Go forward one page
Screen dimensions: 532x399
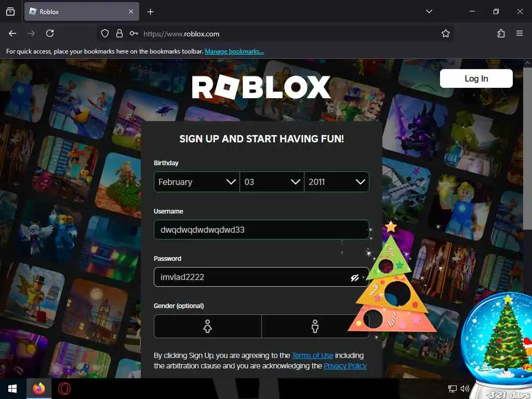point(31,33)
